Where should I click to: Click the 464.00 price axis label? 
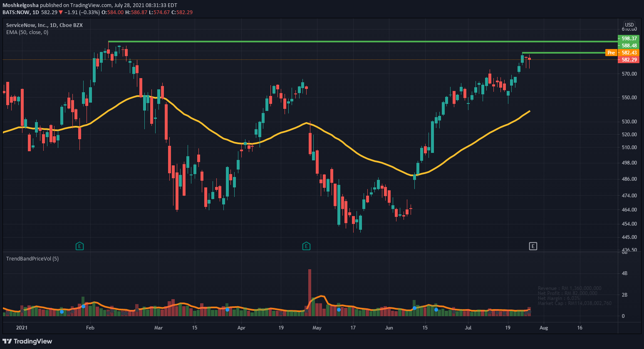(x=629, y=210)
